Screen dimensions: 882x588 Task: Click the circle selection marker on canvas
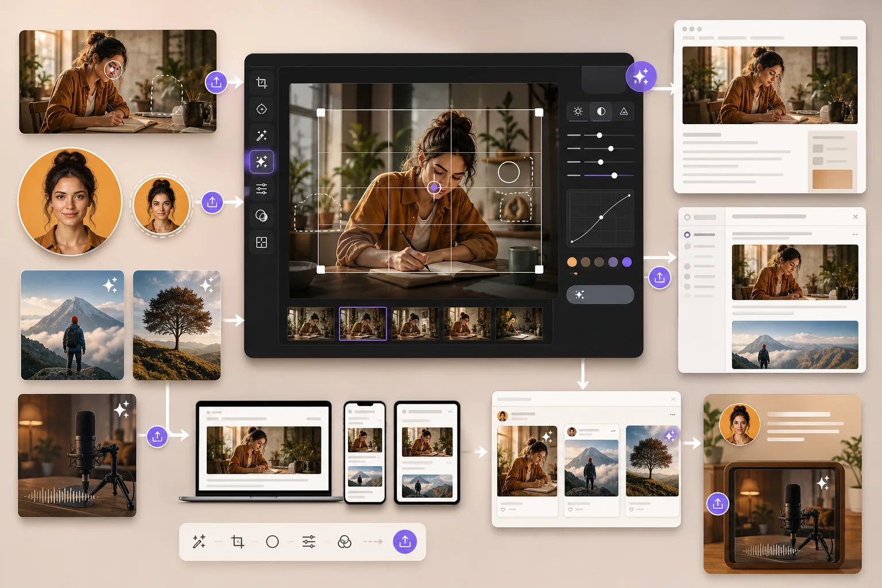[509, 172]
